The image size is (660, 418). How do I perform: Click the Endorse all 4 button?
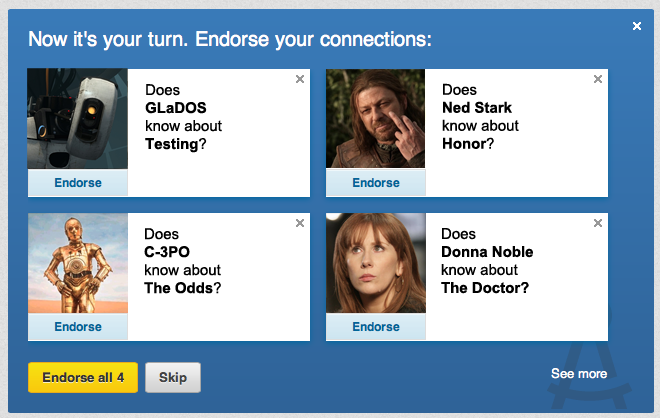[83, 377]
